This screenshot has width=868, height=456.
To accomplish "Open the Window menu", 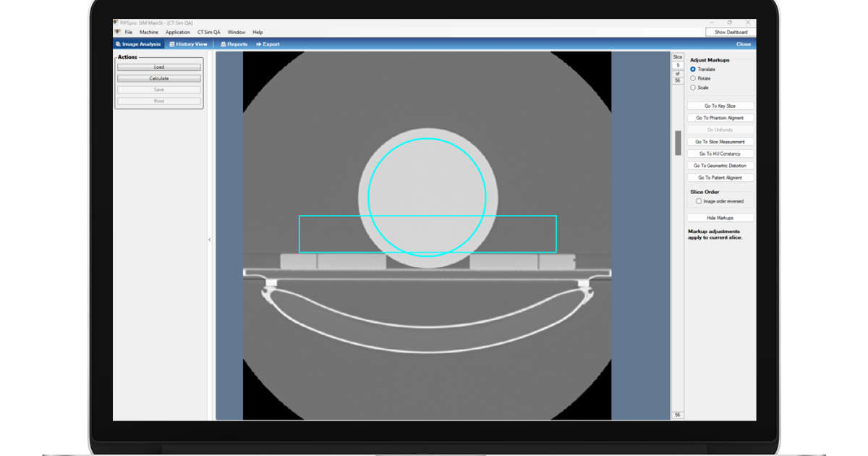I will (237, 32).
